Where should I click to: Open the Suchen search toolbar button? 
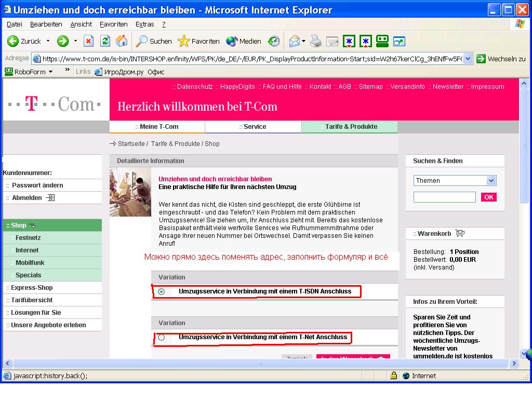153,41
